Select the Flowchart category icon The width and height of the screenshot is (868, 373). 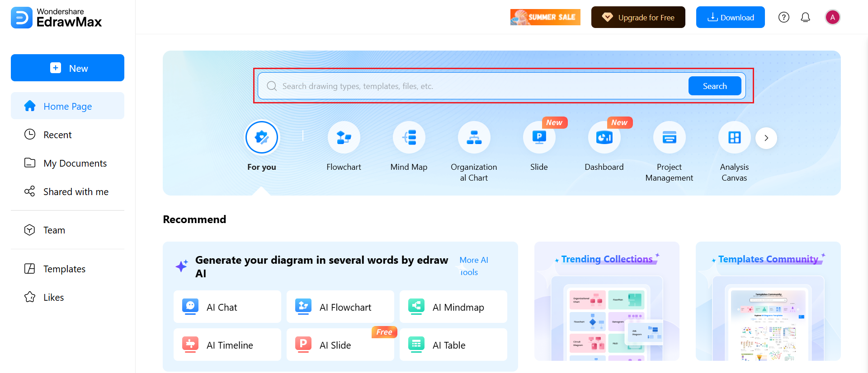pos(344,137)
